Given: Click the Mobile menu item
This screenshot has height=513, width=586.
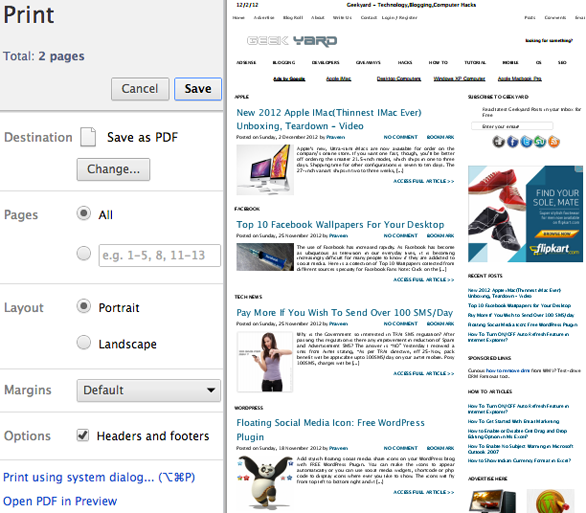Looking at the screenshot, I should (510, 62).
